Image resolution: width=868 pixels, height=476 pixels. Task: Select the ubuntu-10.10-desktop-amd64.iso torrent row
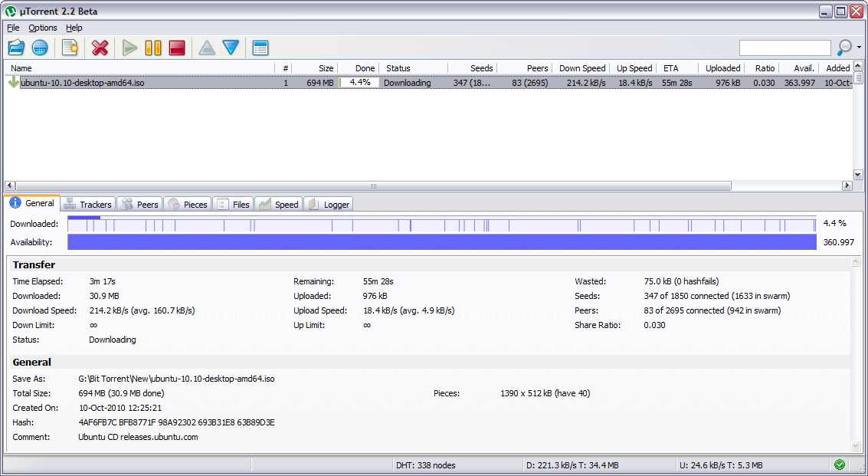pos(428,83)
